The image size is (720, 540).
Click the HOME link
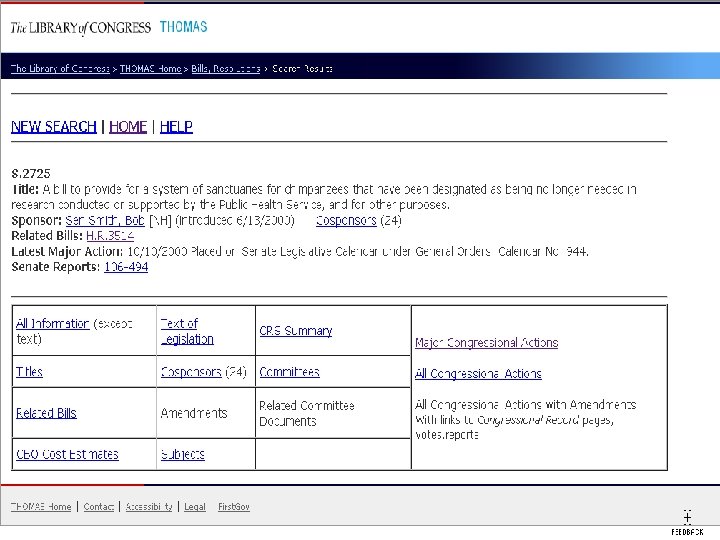pyautogui.click(x=128, y=127)
